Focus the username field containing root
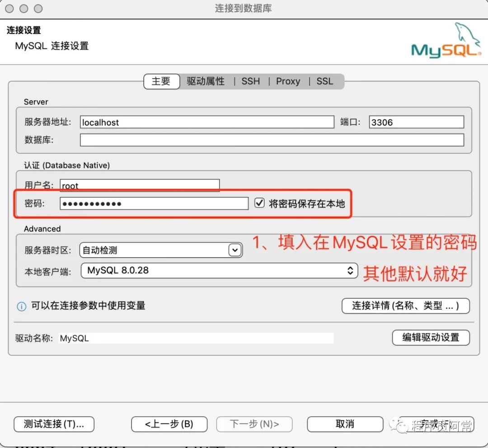Image resolution: width=488 pixels, height=448 pixels. pos(140,185)
